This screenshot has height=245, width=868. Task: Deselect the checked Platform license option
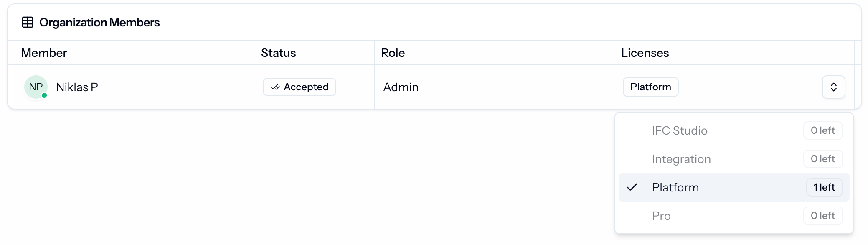(x=734, y=187)
